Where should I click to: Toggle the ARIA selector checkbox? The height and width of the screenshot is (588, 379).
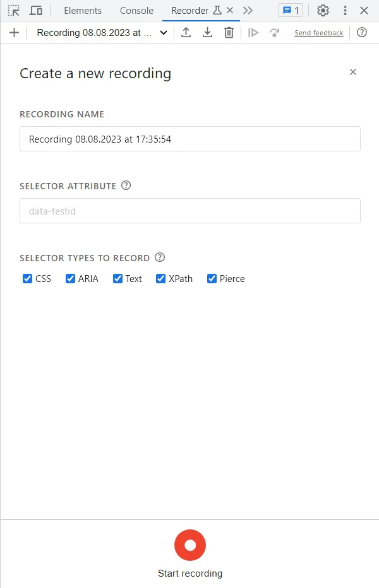coord(70,279)
